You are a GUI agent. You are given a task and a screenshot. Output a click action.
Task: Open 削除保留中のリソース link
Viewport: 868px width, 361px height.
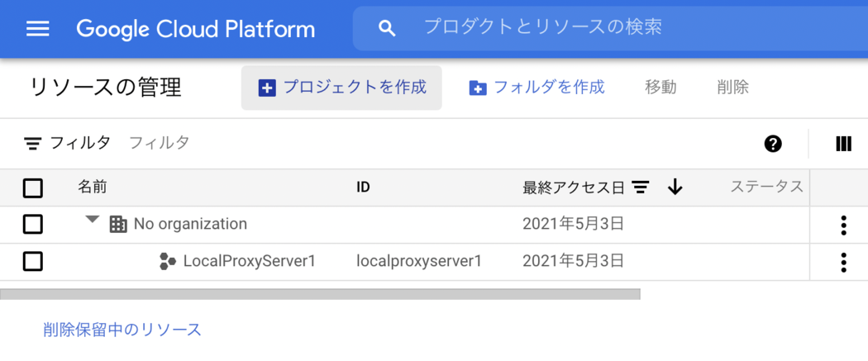[122, 330]
